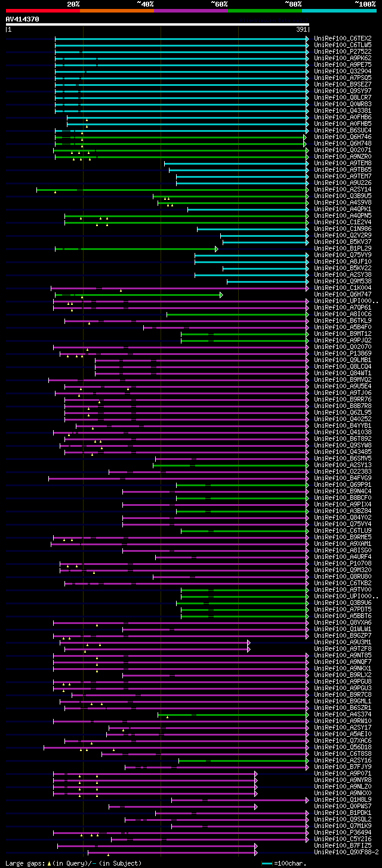This screenshot has width=382, height=868.
Task: Select the UniRef100_A8JF10 label
Action: [343, 261]
